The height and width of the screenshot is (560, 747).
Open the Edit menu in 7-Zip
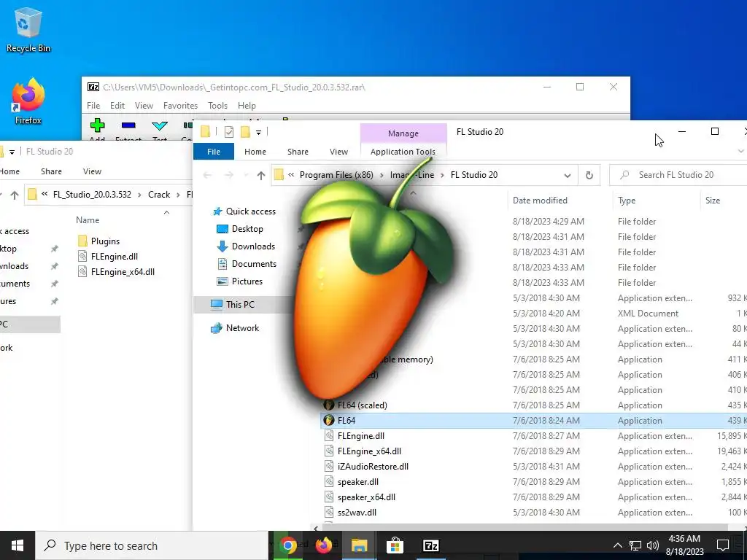point(117,106)
